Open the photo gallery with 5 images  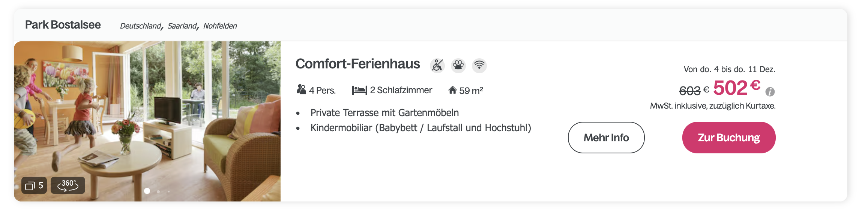tap(34, 185)
